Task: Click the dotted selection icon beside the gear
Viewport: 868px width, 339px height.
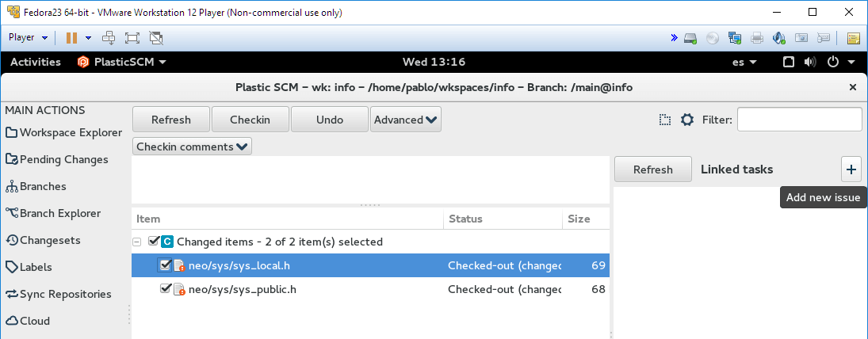Action: click(x=665, y=120)
